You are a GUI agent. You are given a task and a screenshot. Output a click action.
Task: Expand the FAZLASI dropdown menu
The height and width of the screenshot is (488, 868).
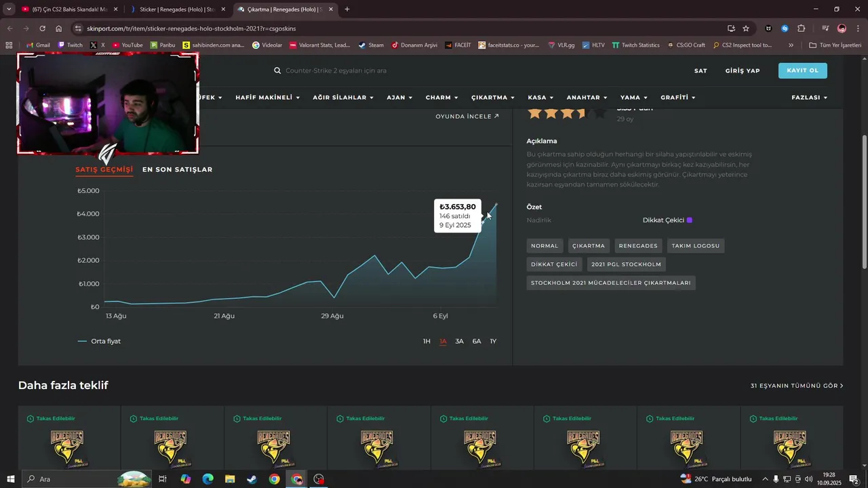pyautogui.click(x=809, y=98)
